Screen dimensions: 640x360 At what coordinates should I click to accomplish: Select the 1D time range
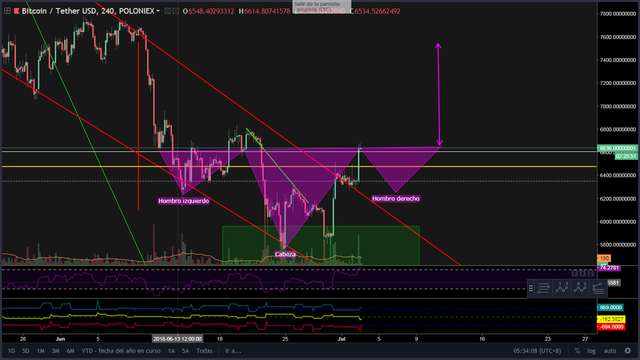[x=11, y=351]
